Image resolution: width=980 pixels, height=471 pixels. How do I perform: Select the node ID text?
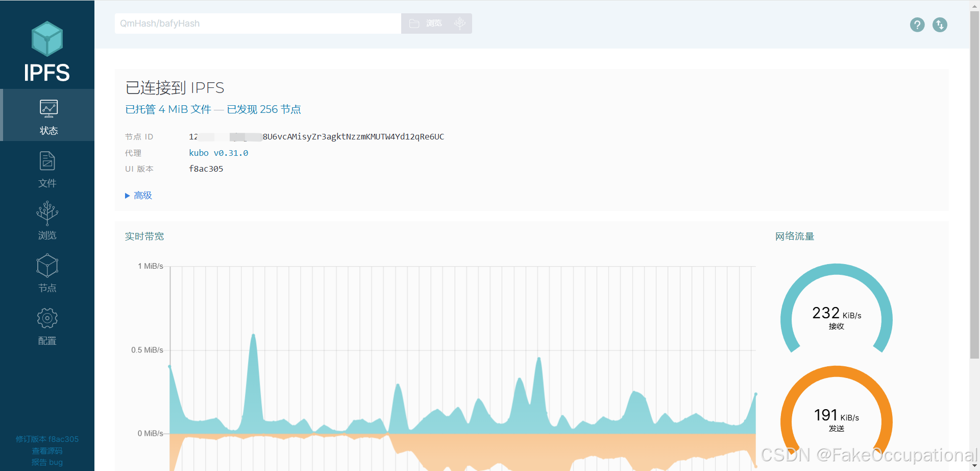click(x=316, y=136)
